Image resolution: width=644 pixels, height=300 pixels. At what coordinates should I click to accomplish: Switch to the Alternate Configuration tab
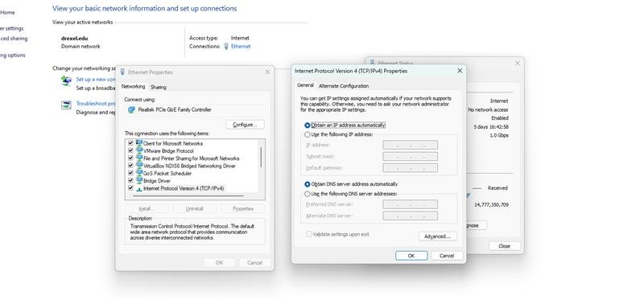[344, 86]
